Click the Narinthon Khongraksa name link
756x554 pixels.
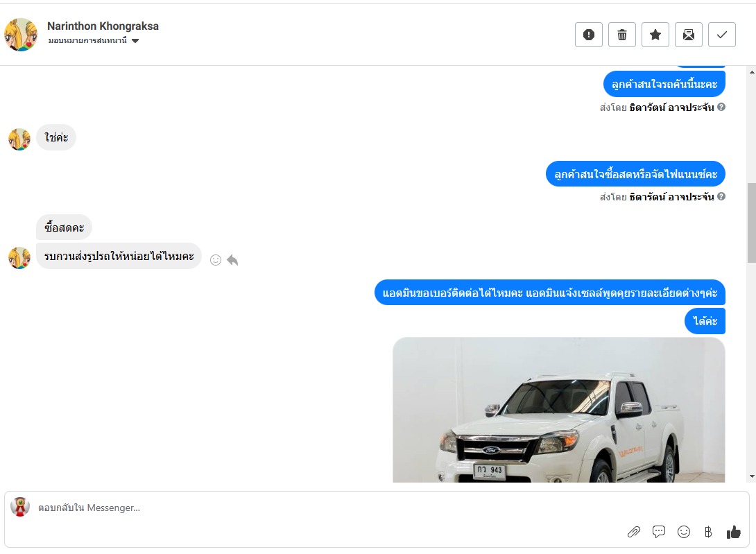[103, 26]
